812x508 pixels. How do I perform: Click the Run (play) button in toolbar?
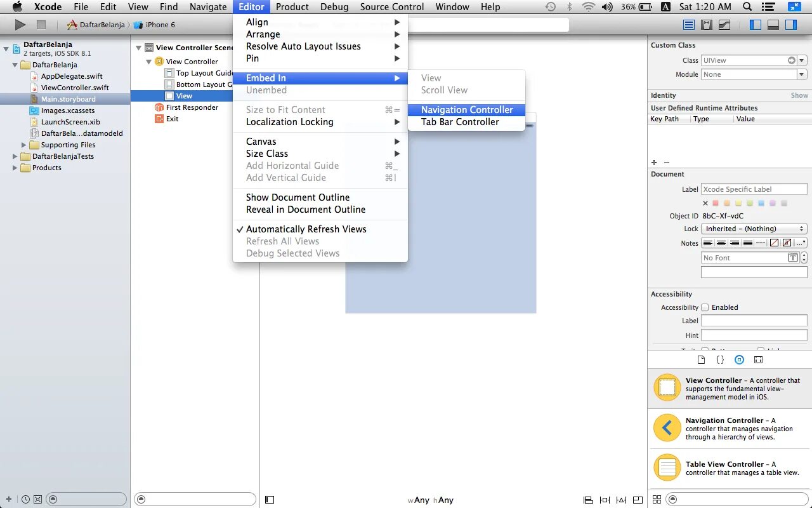coord(20,25)
